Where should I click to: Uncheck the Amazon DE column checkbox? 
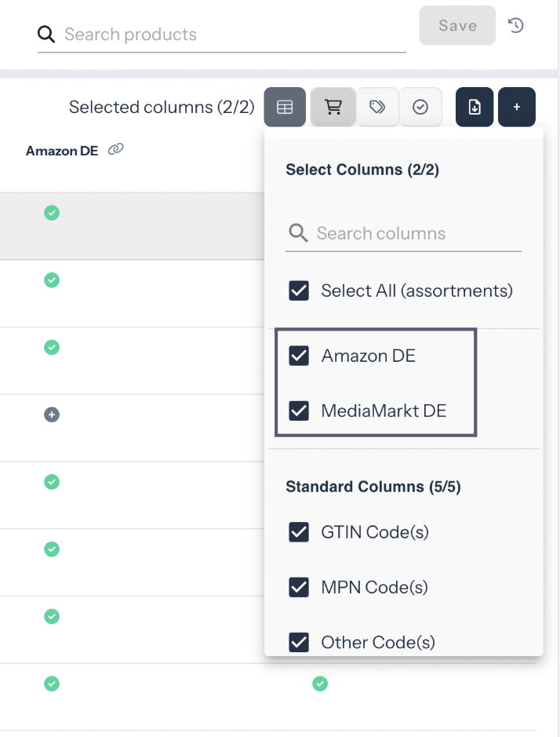click(x=299, y=356)
